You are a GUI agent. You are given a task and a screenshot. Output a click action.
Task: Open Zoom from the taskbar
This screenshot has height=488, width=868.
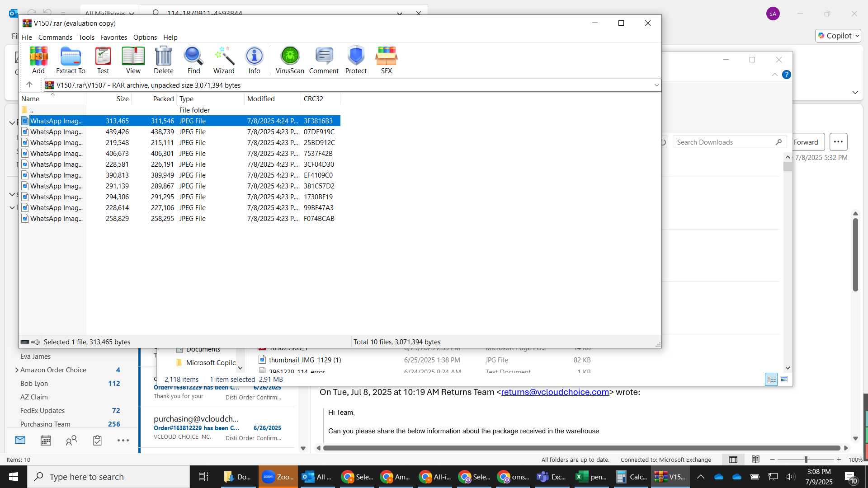278,477
